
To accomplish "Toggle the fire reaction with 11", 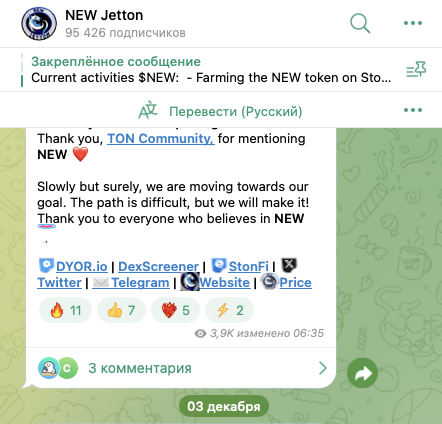I will [x=65, y=310].
